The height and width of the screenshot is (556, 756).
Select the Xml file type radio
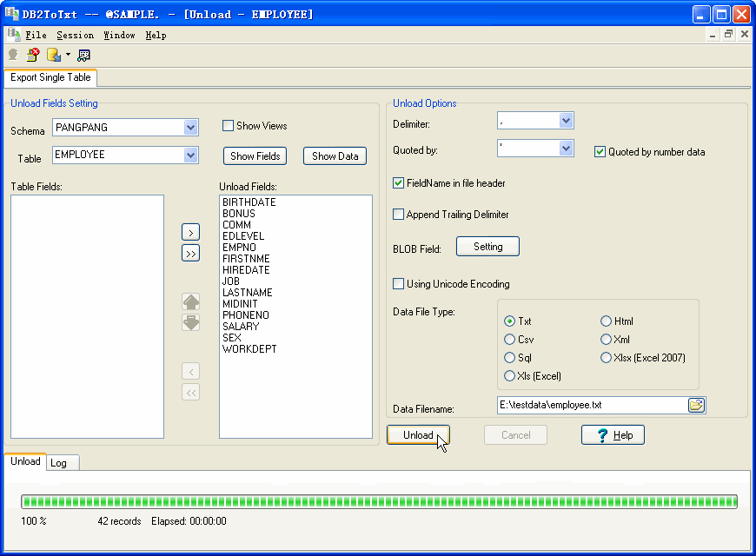tap(606, 340)
